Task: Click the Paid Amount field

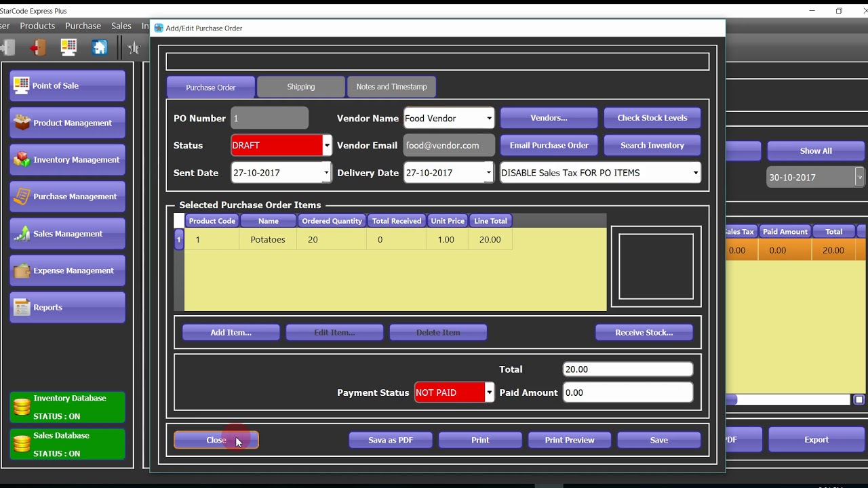Action: click(628, 392)
